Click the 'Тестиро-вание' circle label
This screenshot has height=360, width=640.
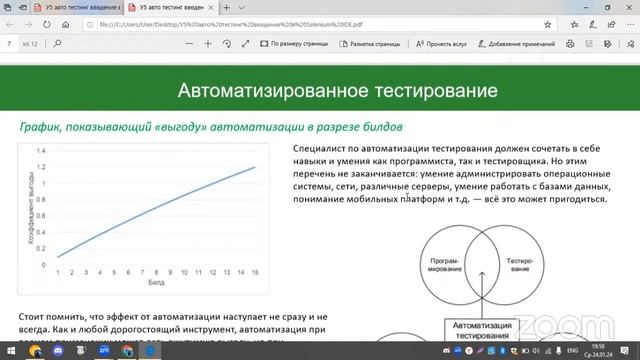pos(520,265)
